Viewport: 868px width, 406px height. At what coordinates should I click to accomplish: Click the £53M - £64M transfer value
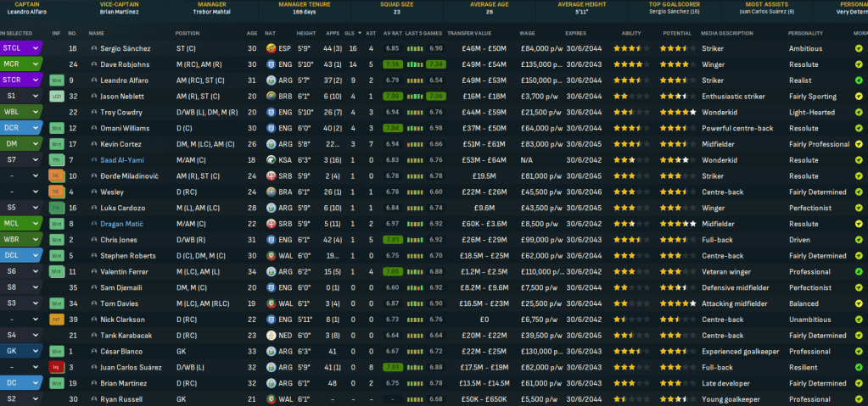(484, 160)
